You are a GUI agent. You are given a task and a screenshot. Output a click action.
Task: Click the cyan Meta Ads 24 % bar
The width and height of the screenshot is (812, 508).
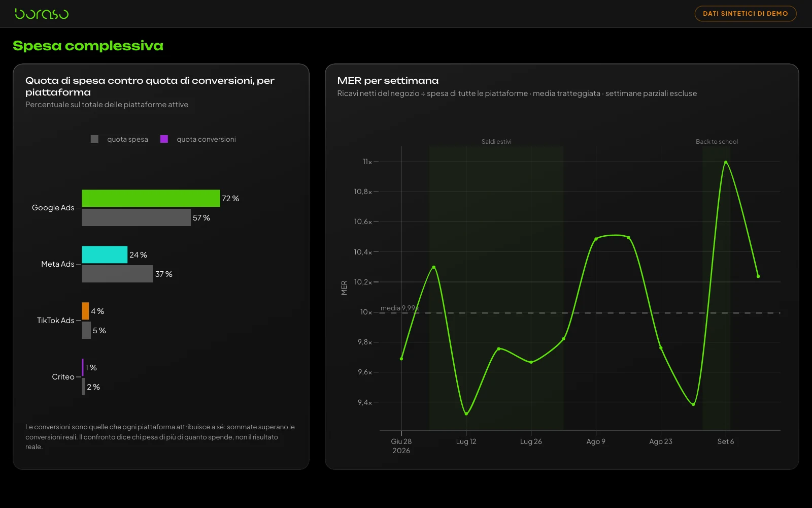coord(105,255)
